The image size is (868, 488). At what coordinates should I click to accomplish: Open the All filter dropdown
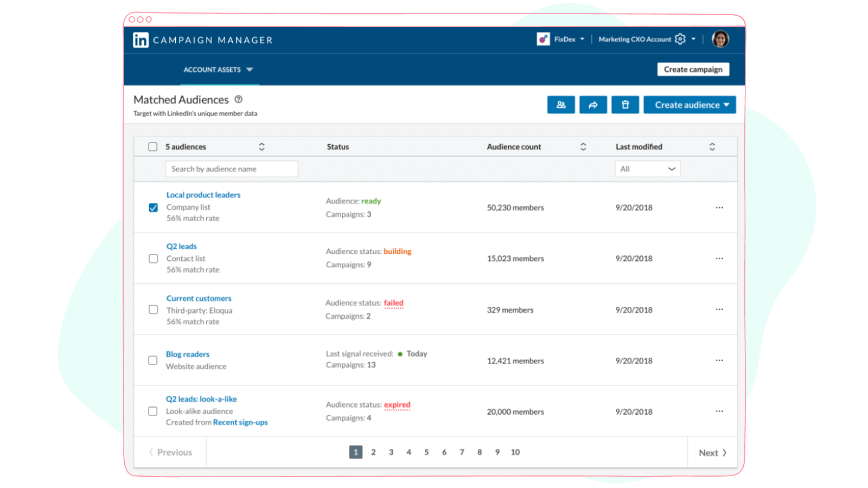click(647, 169)
